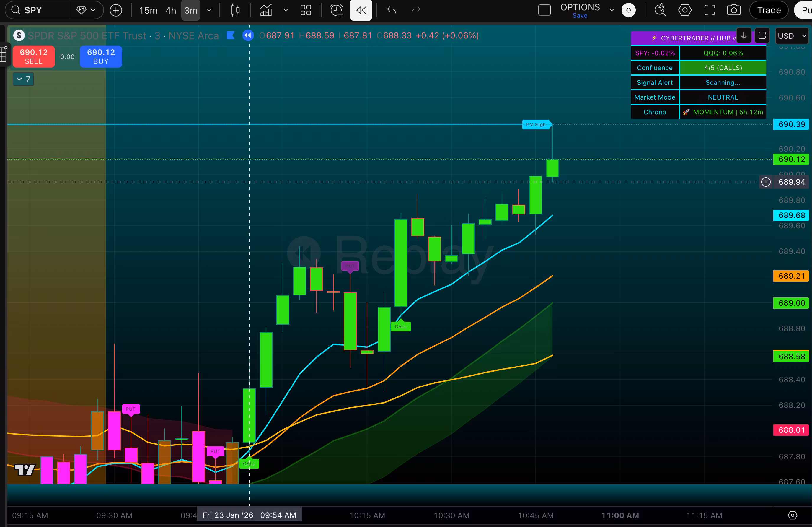
Task: Collapse the indicators legend showing 7
Action: 23,79
